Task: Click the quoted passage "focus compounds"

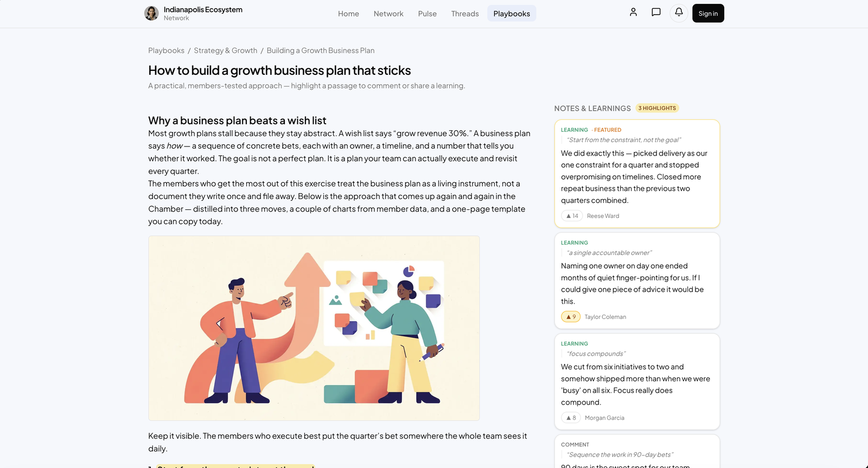Action: (x=596, y=354)
